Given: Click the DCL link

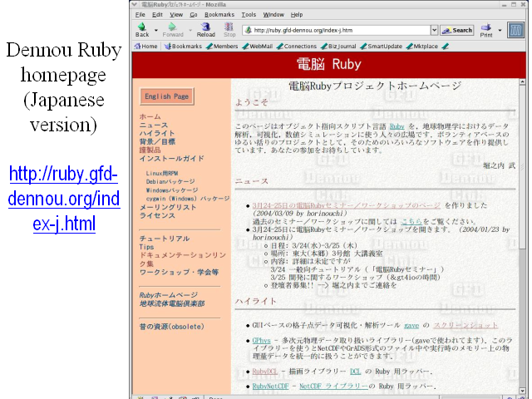Looking at the screenshot, I should pyautogui.click(x=355, y=372).
